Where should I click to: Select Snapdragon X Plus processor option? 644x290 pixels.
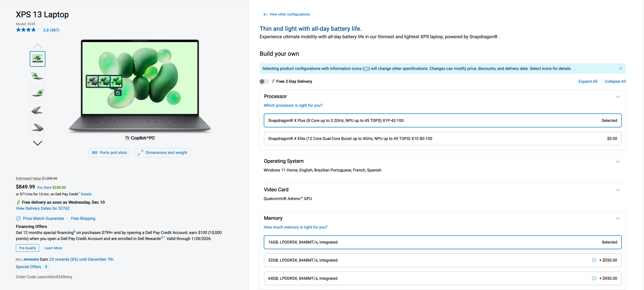click(x=442, y=121)
